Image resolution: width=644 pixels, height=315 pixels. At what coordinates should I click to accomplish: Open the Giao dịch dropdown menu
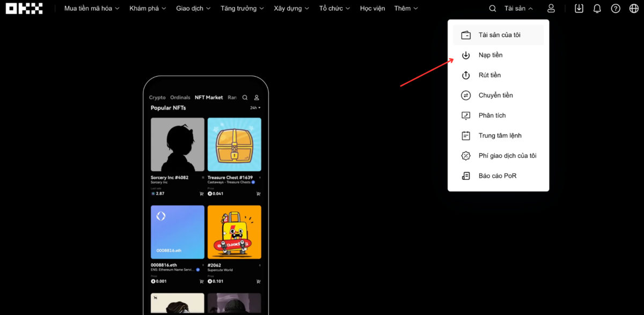193,9
